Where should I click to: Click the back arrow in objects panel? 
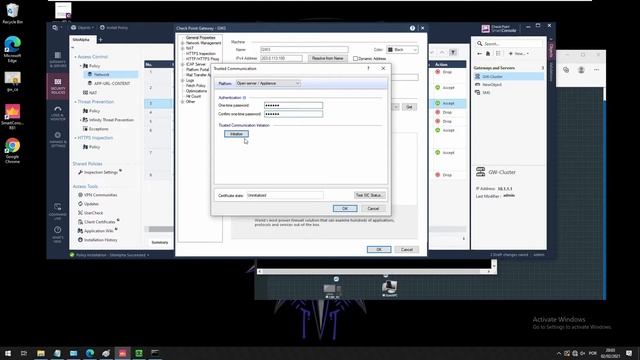[479, 53]
